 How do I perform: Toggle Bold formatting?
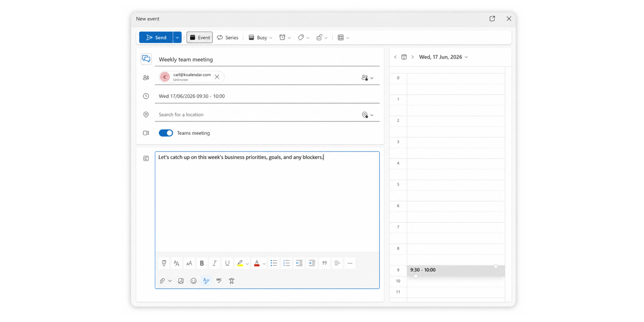click(202, 263)
